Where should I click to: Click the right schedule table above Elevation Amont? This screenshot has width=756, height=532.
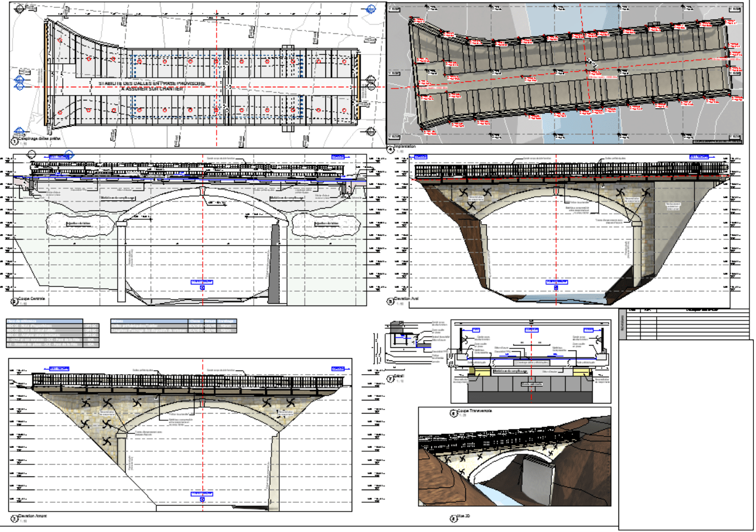[173, 326]
